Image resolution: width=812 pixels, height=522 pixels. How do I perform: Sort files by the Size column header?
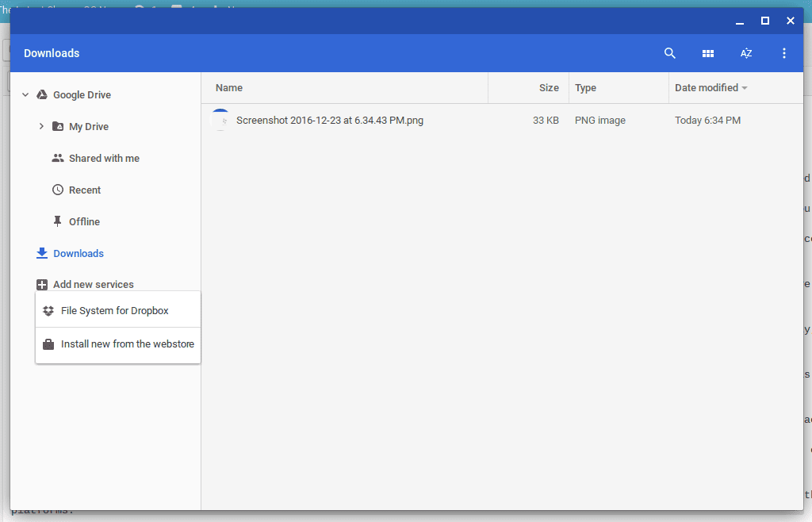(x=547, y=87)
